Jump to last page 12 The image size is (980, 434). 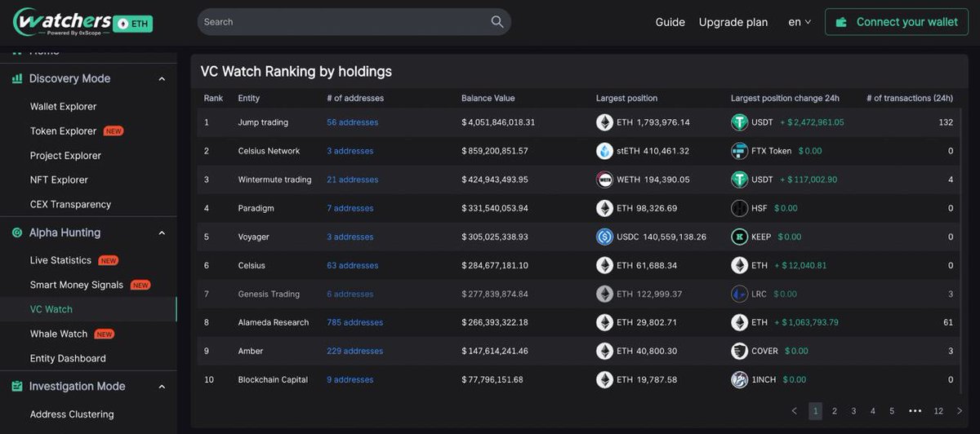[x=938, y=411]
